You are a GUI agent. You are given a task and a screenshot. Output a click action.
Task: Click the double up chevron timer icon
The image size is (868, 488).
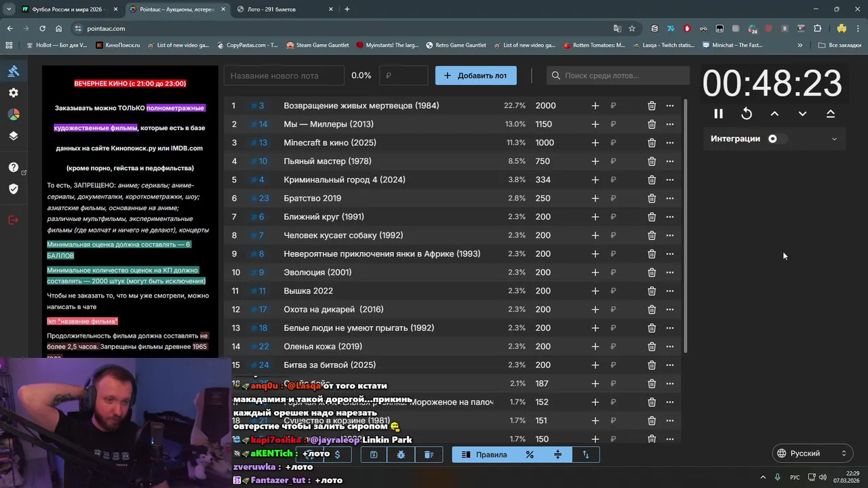coord(831,114)
